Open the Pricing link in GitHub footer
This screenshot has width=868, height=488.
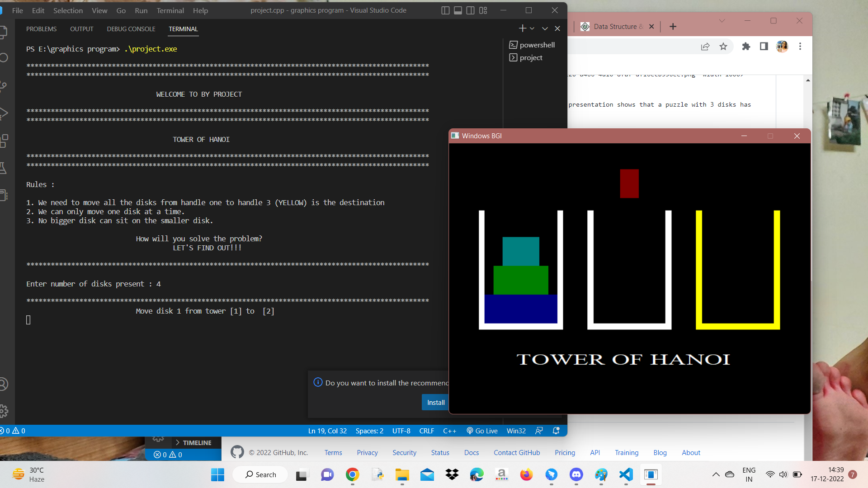click(x=565, y=452)
